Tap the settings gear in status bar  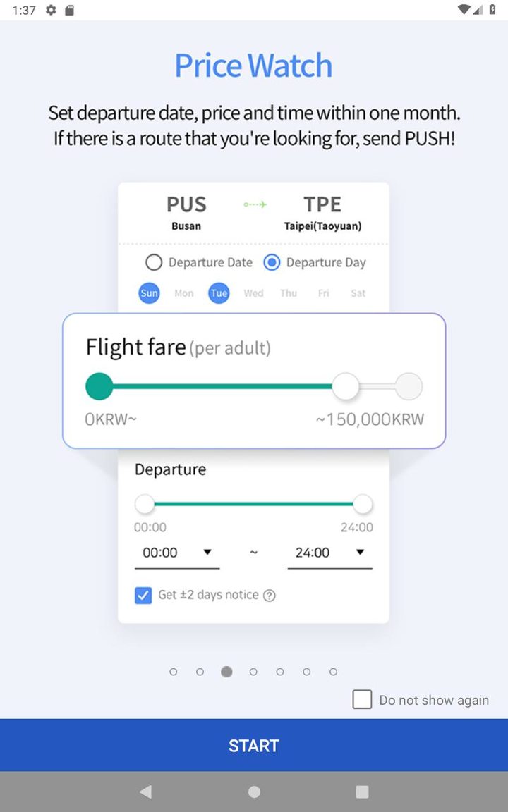(x=51, y=11)
